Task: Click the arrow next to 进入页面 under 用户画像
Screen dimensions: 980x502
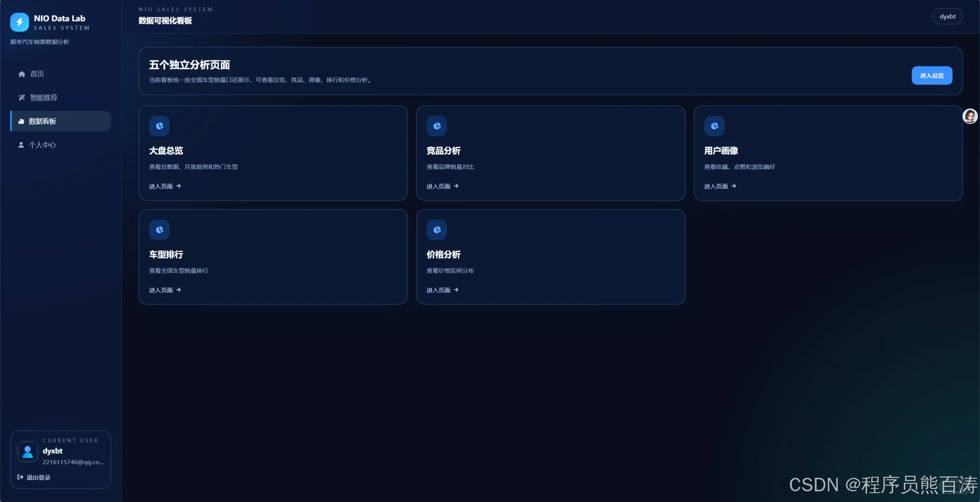Action: click(x=733, y=186)
